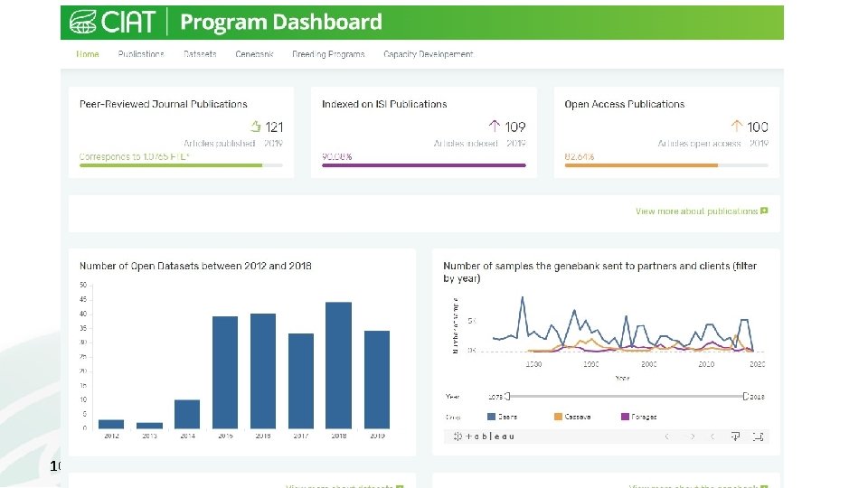Click the Tableau undo arrow
This screenshot has width=868, height=488.
667,436
